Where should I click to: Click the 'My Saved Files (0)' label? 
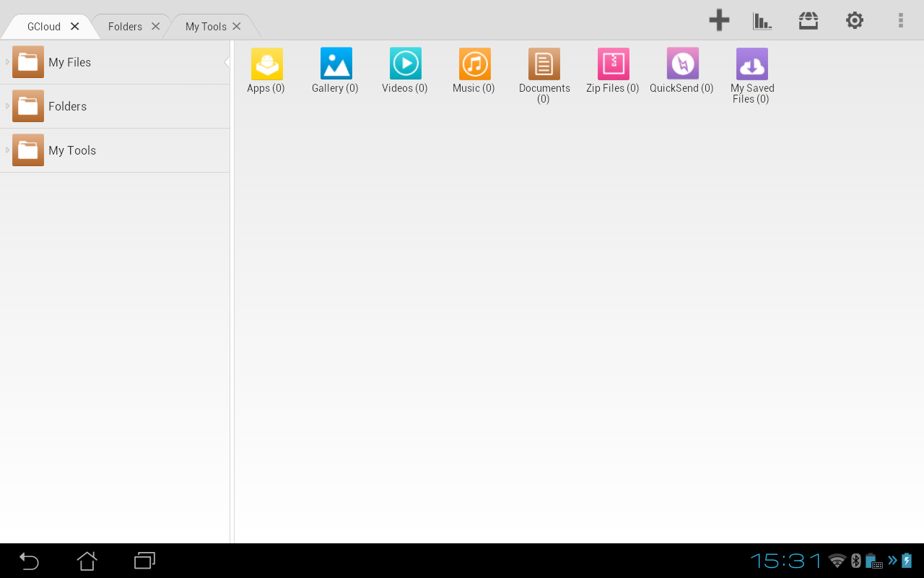pyautogui.click(x=752, y=93)
